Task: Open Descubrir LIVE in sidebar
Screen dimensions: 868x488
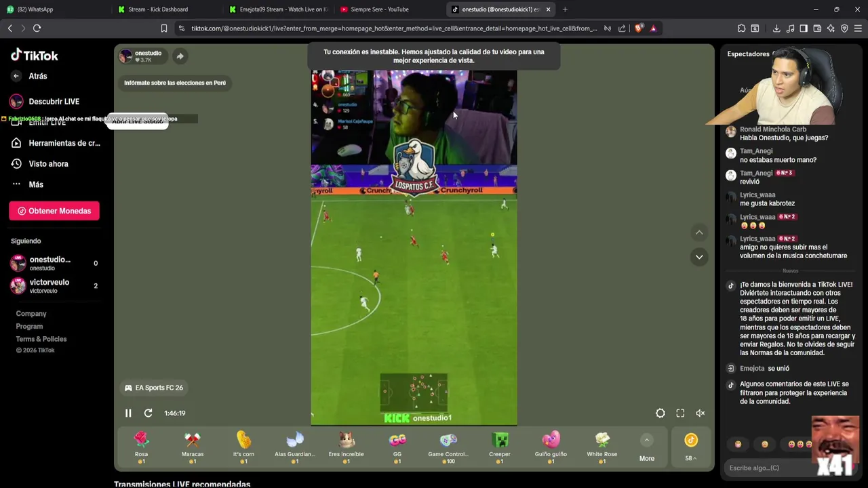Action: pyautogui.click(x=45, y=102)
